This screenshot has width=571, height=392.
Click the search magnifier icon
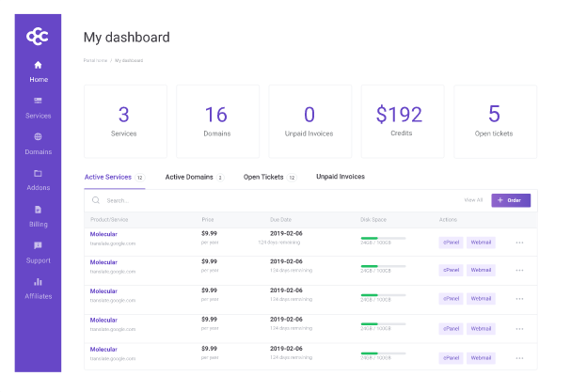pos(96,200)
